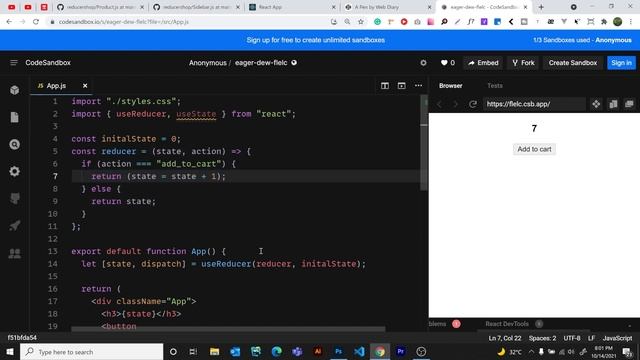Viewport: 640px width, 360px height.
Task: Reload the page in Chrome
Action: 36,22
